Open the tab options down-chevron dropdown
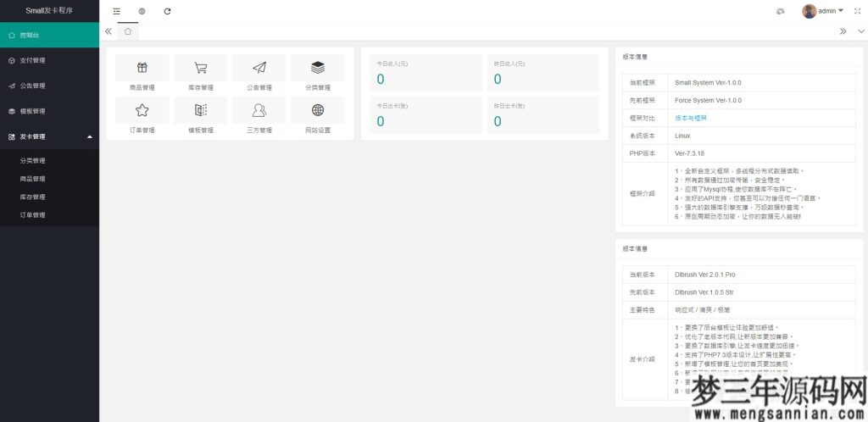The width and height of the screenshot is (868, 422). point(860,31)
